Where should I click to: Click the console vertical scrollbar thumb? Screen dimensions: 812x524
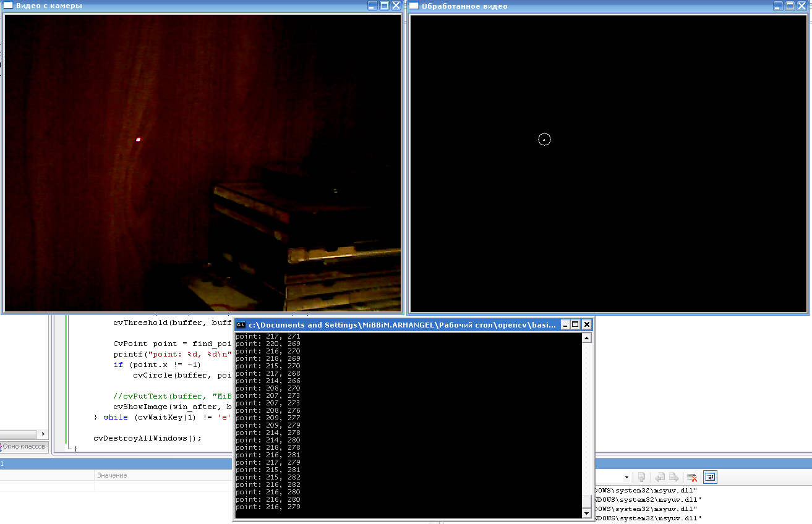click(587, 501)
